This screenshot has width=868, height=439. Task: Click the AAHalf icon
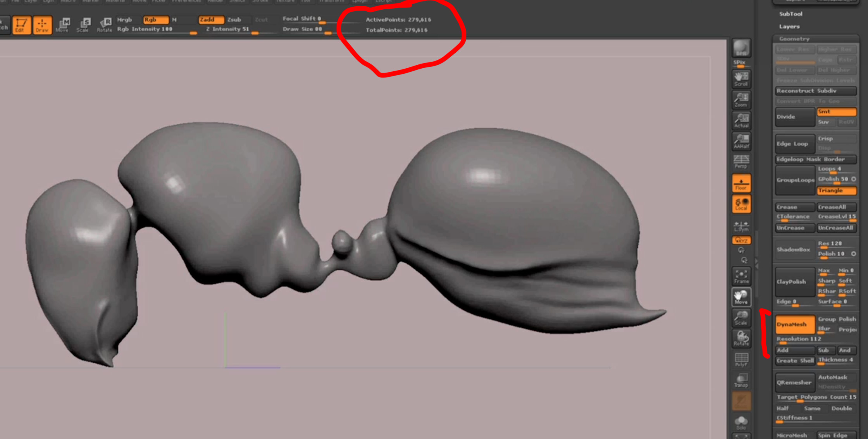point(741,141)
